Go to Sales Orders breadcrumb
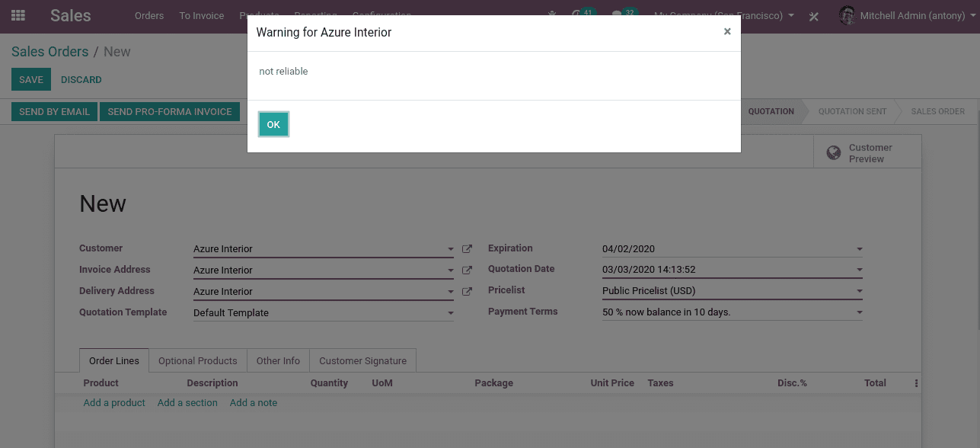Screen dimensions: 980x448 point(49,52)
